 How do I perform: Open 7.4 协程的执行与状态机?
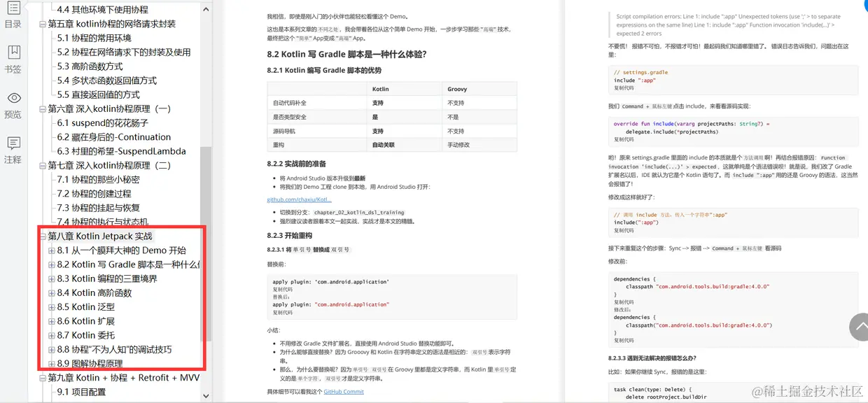[x=103, y=222]
